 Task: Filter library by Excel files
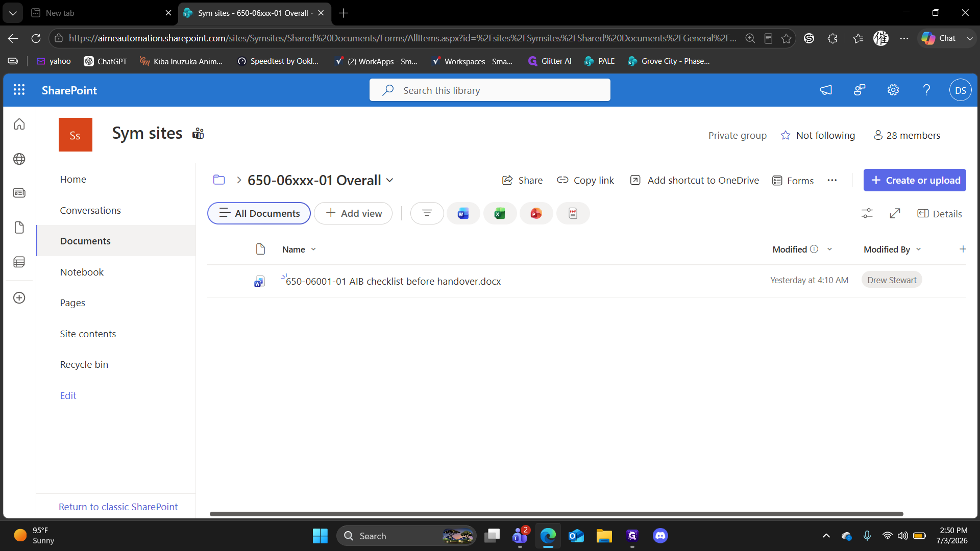500,213
